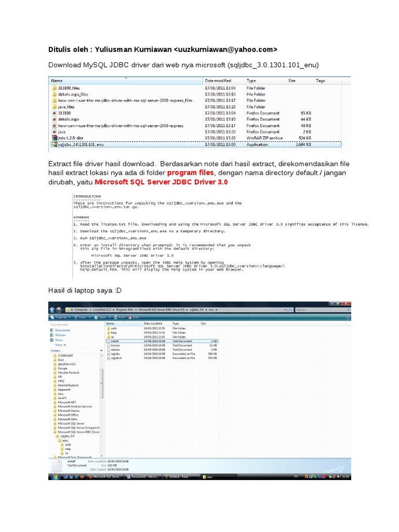Select the glassfish-3.0.1 folder in tree
The image size is (399, 532).
point(64,364)
